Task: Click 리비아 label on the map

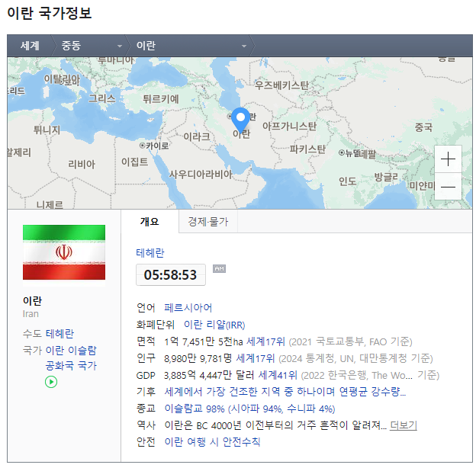Action: pos(82,164)
